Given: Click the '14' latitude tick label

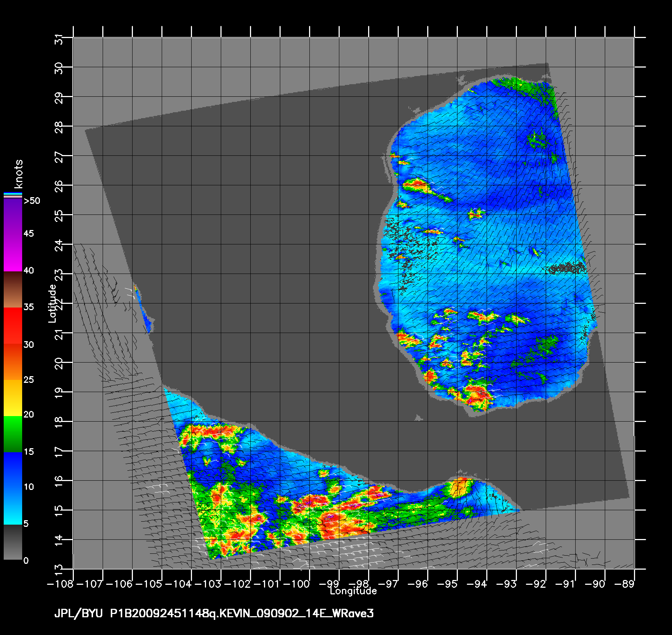Looking at the screenshot, I should tap(59, 541).
